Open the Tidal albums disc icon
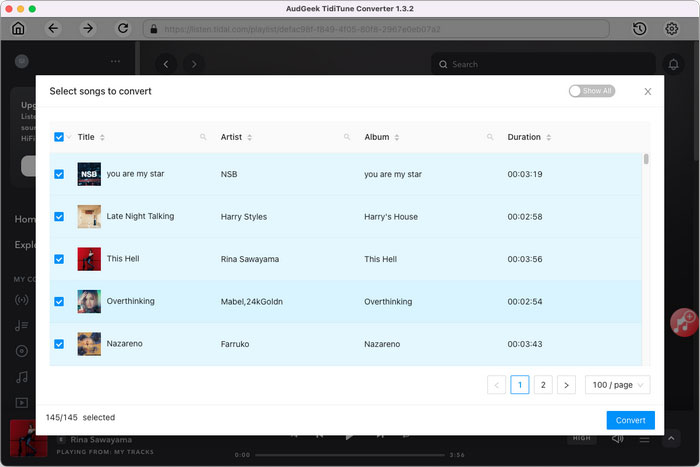The image size is (700, 467). [x=21, y=351]
